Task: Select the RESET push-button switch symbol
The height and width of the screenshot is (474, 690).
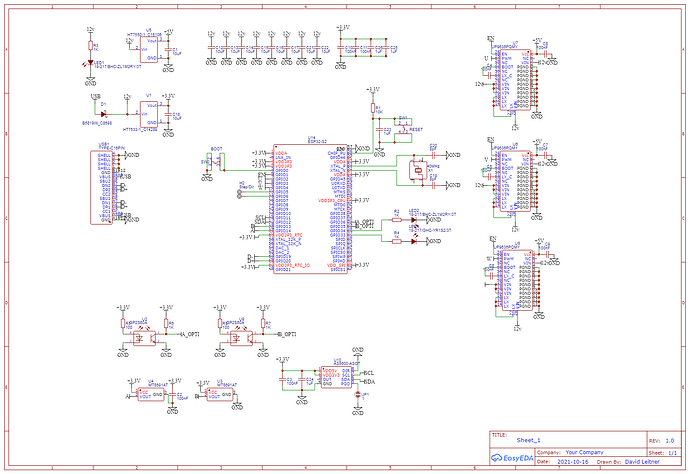Action: point(403,129)
